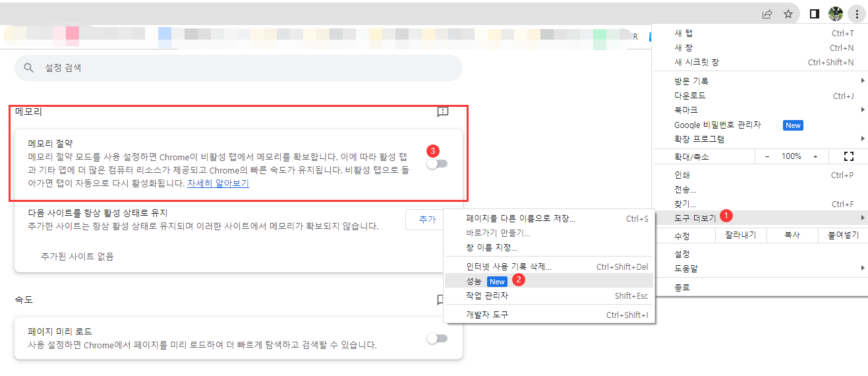Click 잘라내기 in edit row
868x376 pixels.
coord(741,235)
